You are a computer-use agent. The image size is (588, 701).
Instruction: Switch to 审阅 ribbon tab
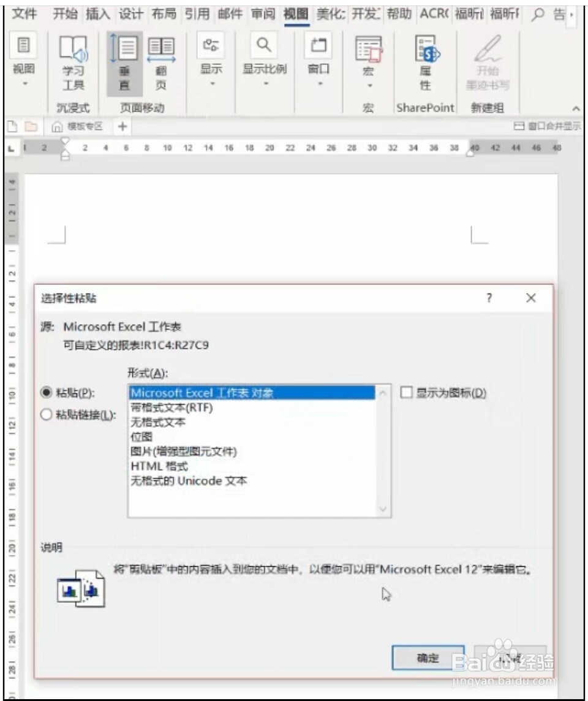263,14
